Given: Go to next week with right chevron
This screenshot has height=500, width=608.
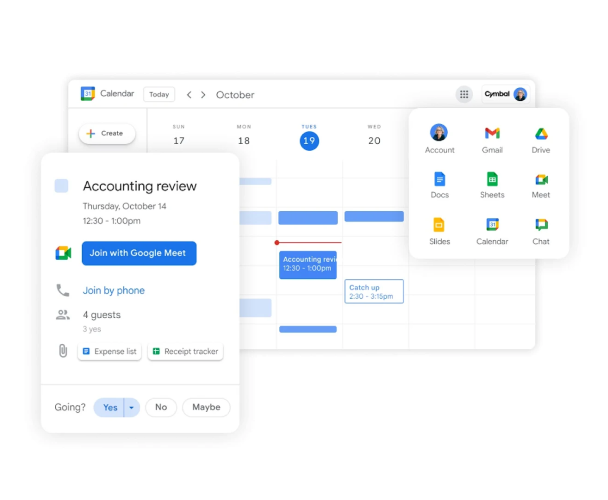Looking at the screenshot, I should click(203, 95).
